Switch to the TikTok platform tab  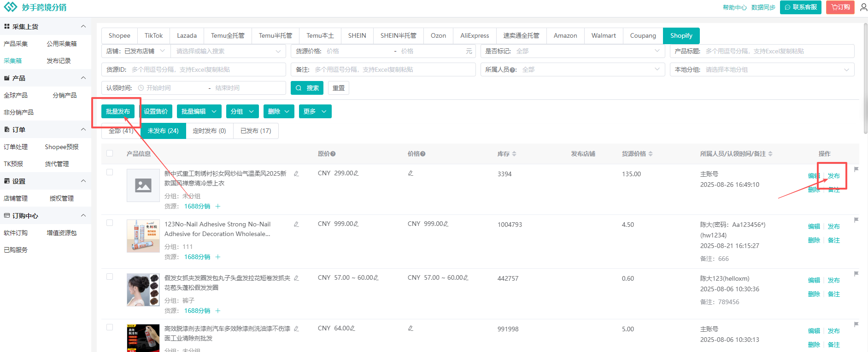click(153, 35)
